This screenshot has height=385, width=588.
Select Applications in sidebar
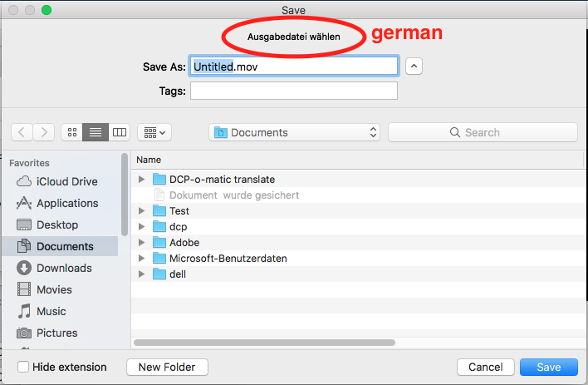point(60,203)
